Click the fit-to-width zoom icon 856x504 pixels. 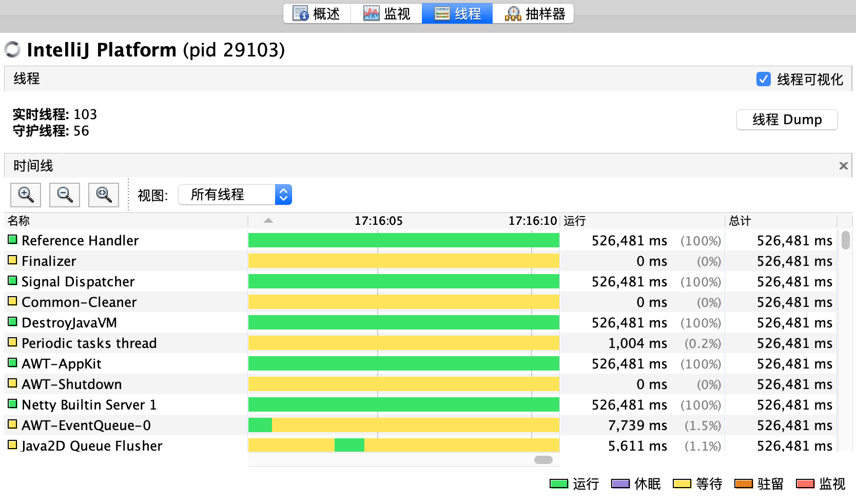(104, 195)
